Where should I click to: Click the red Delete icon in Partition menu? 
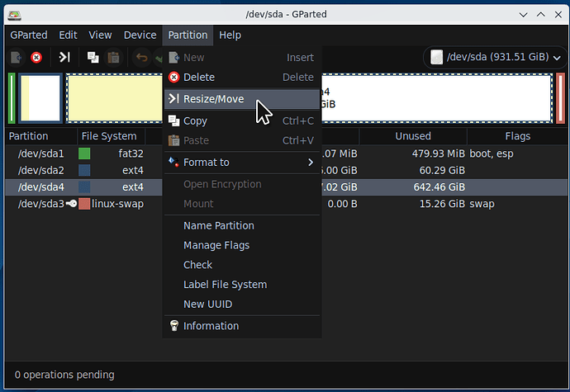click(x=173, y=78)
